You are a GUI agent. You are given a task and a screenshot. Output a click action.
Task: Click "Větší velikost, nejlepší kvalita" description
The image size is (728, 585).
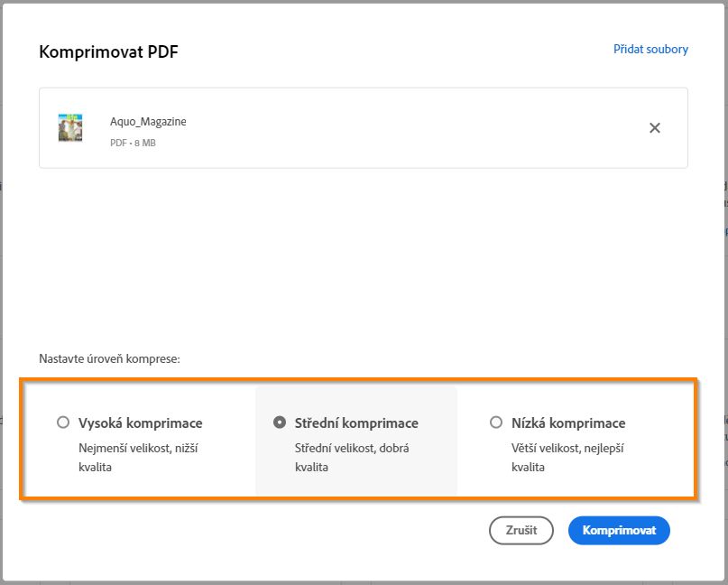[568, 457]
